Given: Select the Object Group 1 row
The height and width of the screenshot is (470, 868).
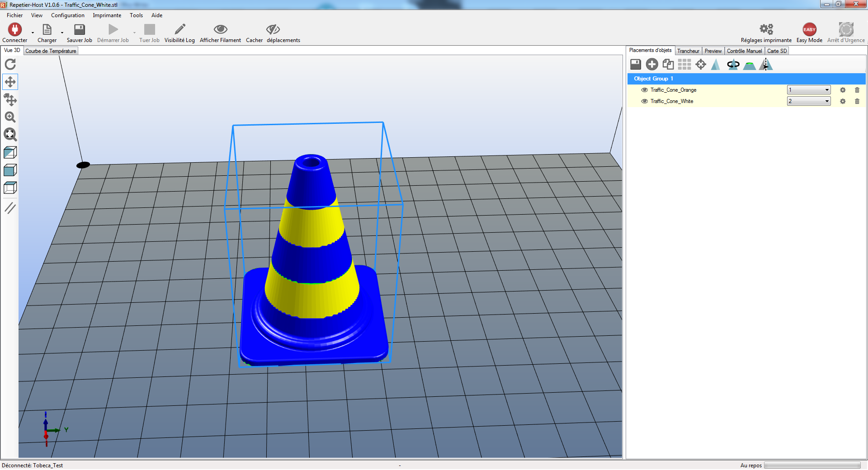Looking at the screenshot, I should pyautogui.click(x=746, y=79).
